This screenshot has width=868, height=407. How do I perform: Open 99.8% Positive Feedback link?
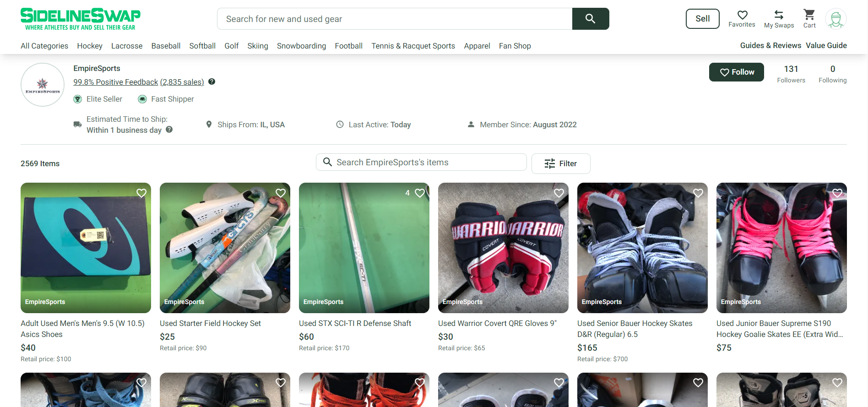tap(116, 82)
